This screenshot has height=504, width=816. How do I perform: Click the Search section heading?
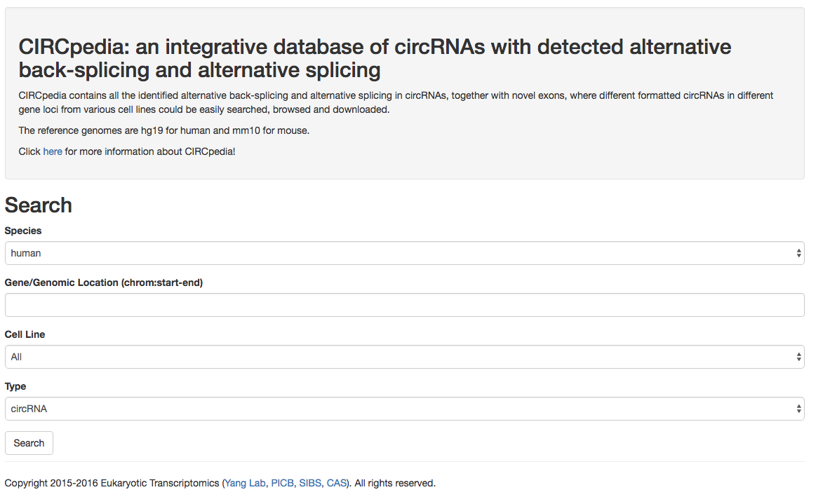[39, 205]
